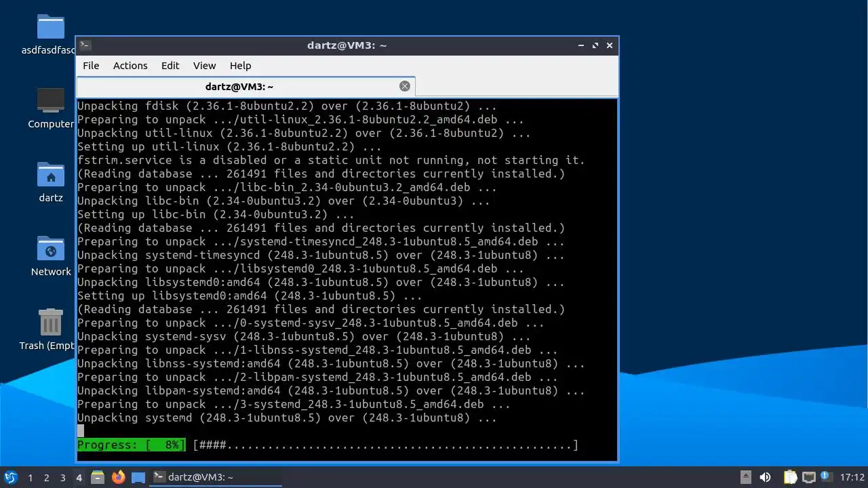This screenshot has height=488, width=868.
Task: Open the File menu in the terminal
Action: pyautogui.click(x=91, y=66)
